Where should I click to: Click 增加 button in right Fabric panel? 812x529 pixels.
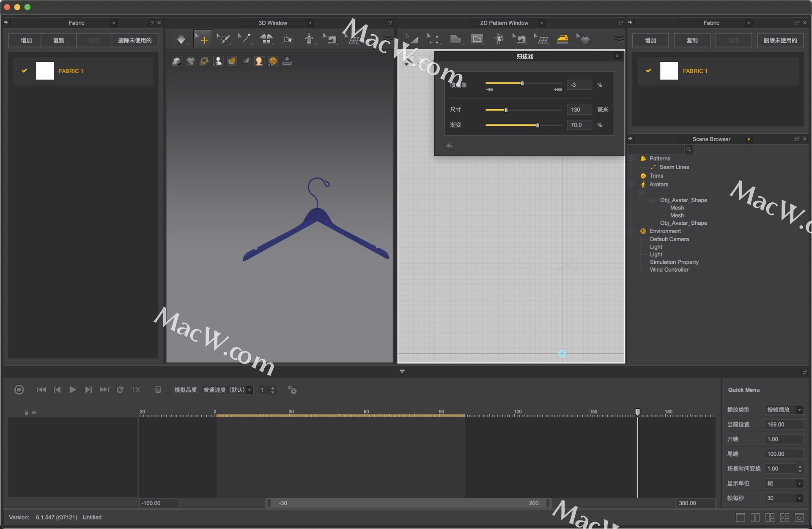650,40
